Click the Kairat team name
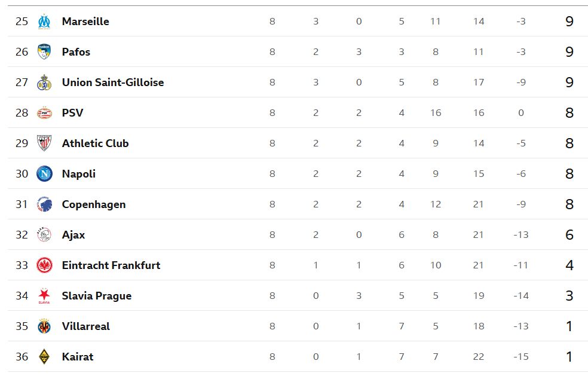Viewport: 588px width, 376px height. tap(78, 357)
